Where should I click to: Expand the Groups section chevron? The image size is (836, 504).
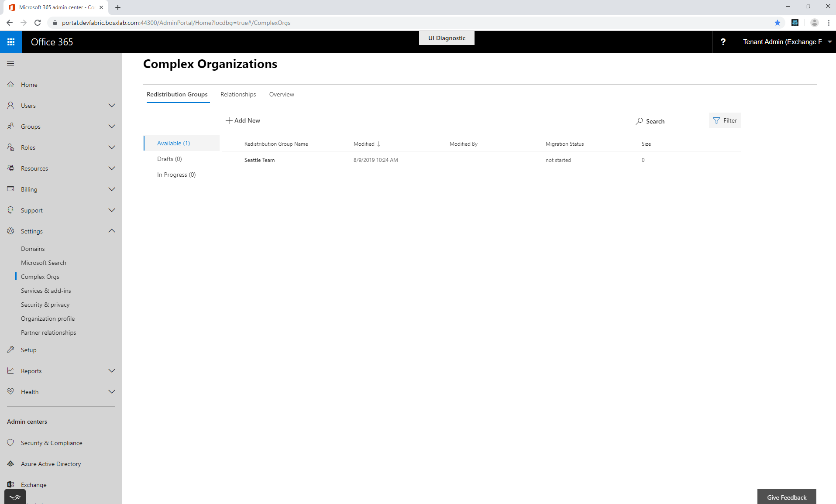[112, 127]
